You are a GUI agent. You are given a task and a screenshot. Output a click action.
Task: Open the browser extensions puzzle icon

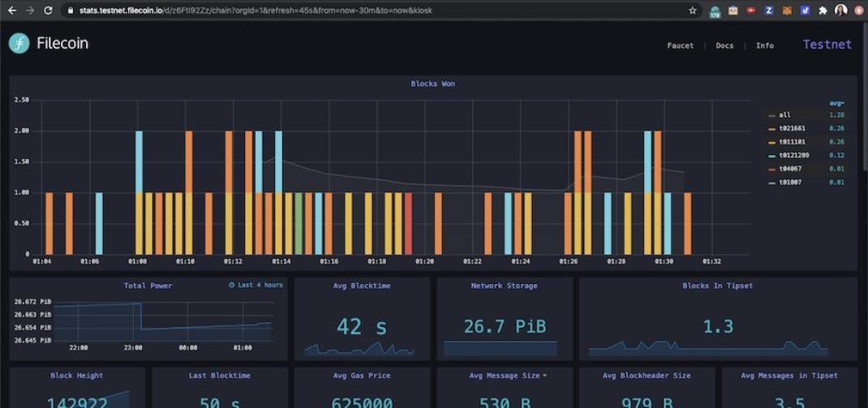pos(823,11)
